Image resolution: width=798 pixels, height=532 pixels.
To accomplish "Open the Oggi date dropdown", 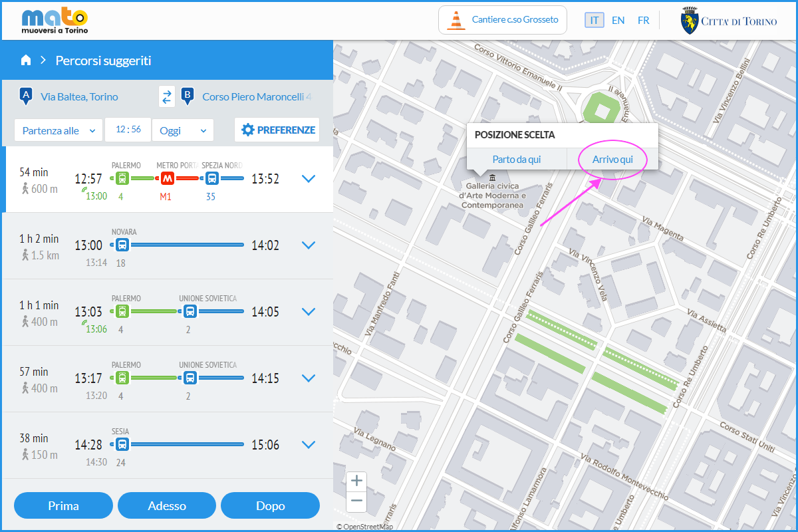I will (182, 130).
